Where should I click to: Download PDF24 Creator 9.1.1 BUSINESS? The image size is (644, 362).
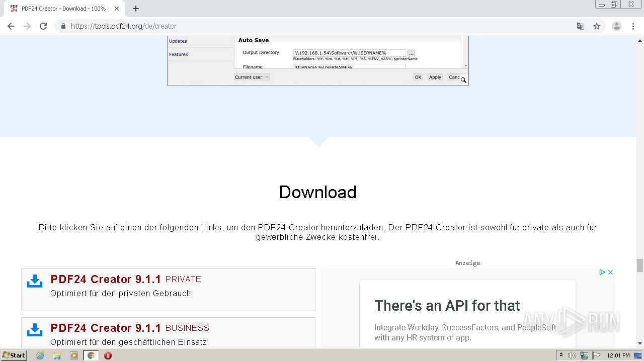click(130, 328)
